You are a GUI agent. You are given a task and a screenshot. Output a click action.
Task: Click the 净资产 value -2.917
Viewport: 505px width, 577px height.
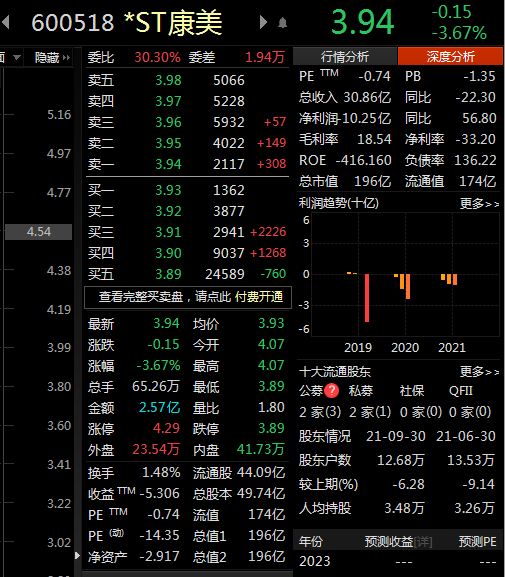159,556
